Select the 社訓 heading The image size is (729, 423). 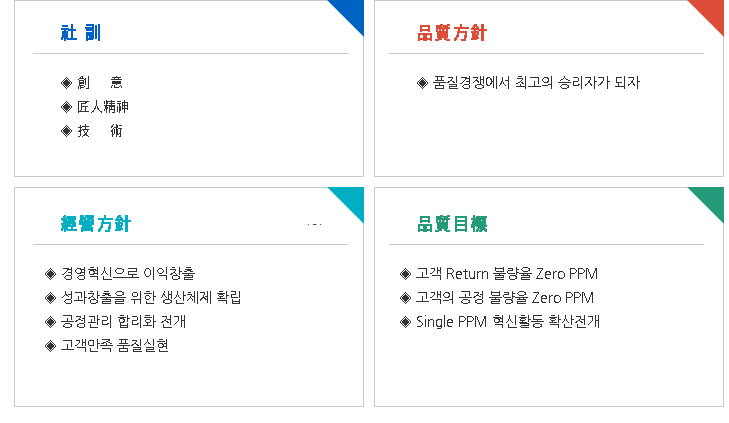click(81, 33)
